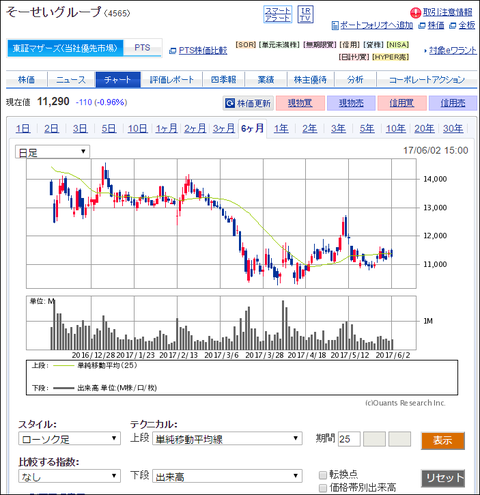The width and height of the screenshot is (480, 495).
Task: Select 6ヶ月 chart period
Action: 252,129
